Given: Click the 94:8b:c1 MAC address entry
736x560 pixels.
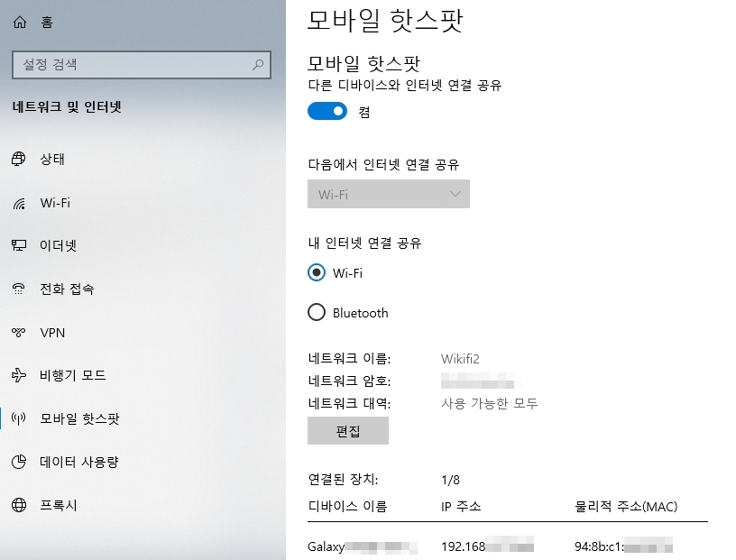Looking at the screenshot, I should pos(623,546).
